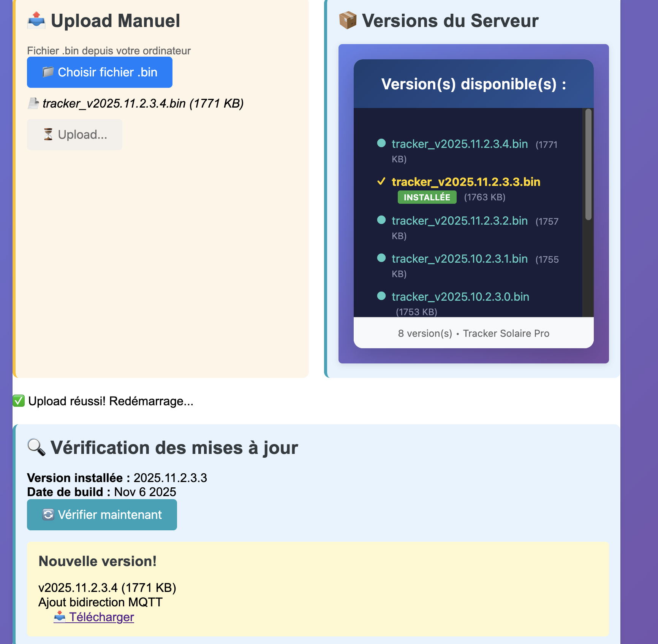
Task: Click the 'Date de build : Nov 6 2025' text
Action: (102, 492)
